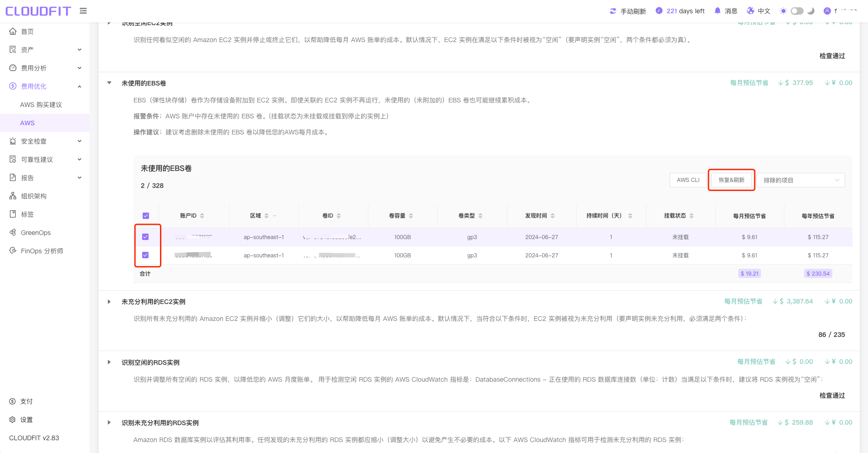Image resolution: width=868 pixels, height=453 pixels.
Task: Uncheck second EBS volume row checkbox
Action: point(145,255)
